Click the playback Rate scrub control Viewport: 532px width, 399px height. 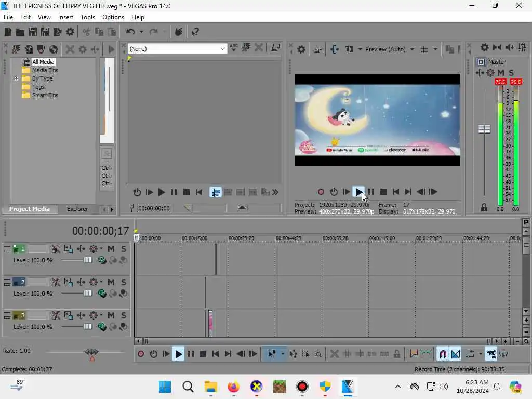(x=91, y=352)
